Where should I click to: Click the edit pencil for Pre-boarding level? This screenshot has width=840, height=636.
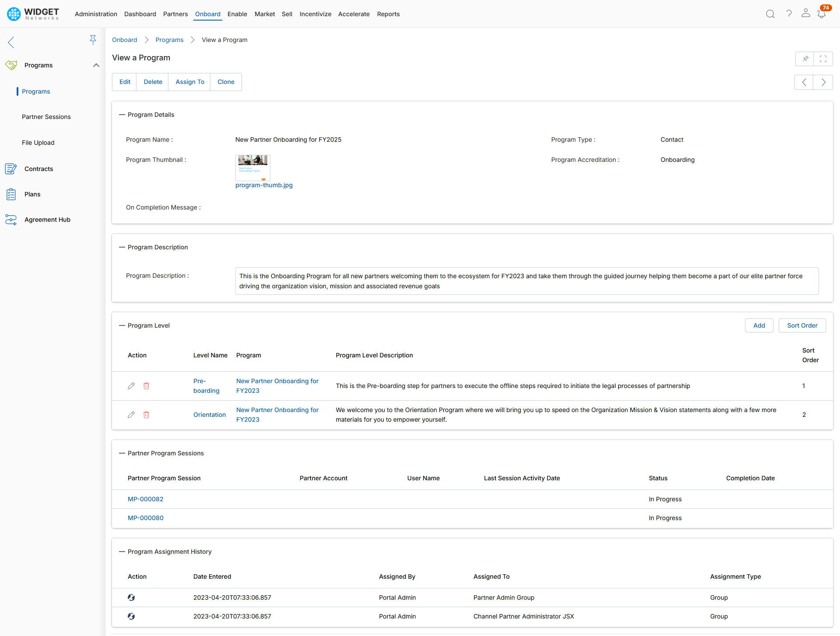[x=131, y=386]
